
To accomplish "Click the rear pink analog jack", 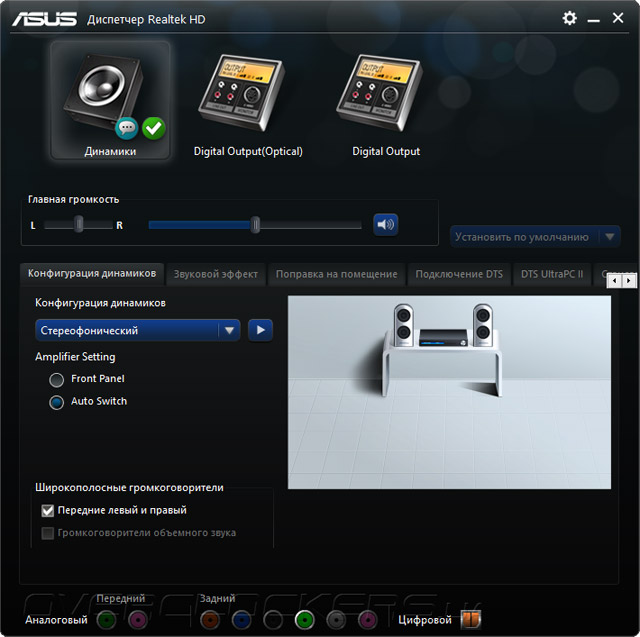I will pos(368,620).
